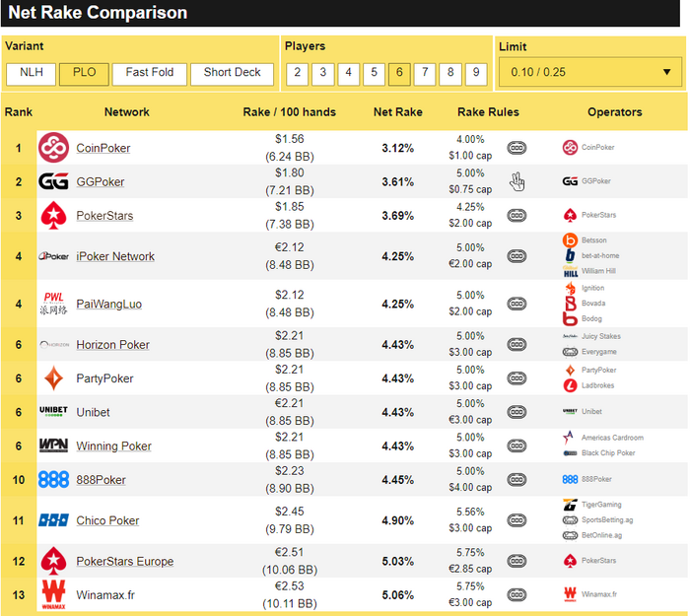Click the CoinPoker network logo
This screenshot has height=616, width=690.
point(53,148)
